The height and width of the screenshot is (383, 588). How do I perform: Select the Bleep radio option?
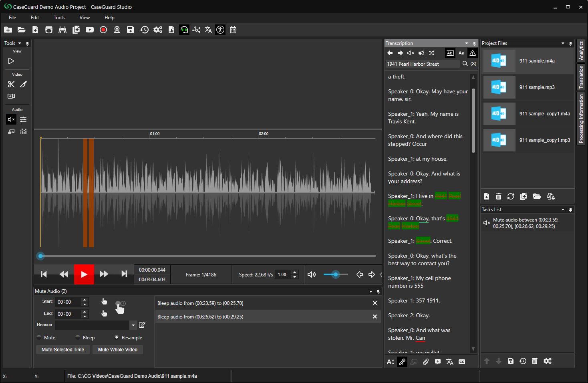[78, 337]
